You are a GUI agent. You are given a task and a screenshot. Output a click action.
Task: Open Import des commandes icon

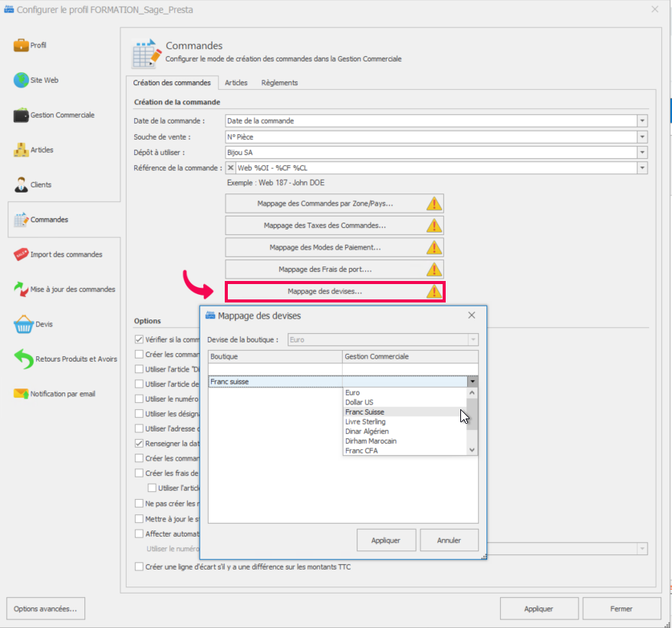[x=21, y=254]
